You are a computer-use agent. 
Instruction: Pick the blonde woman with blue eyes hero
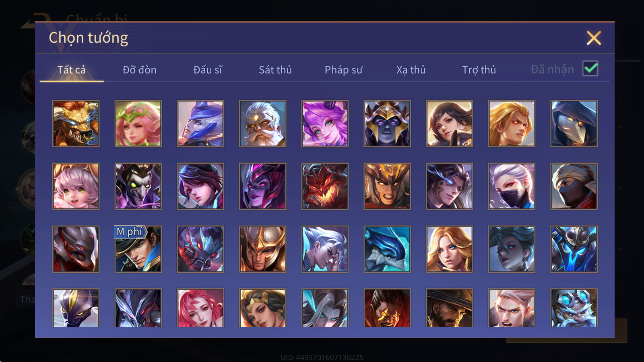(449, 249)
